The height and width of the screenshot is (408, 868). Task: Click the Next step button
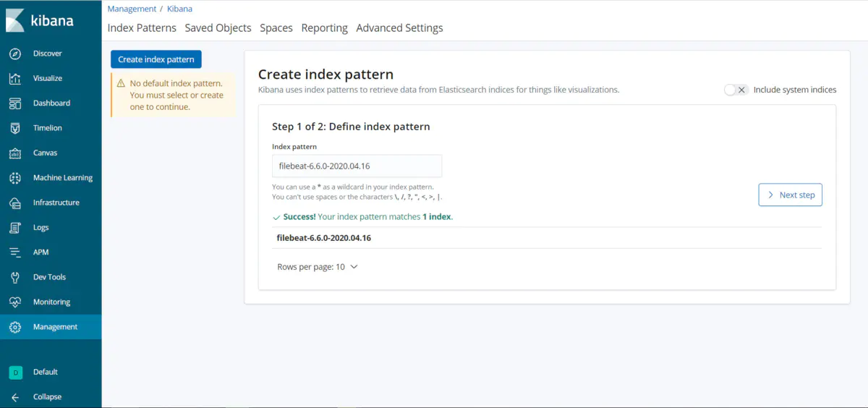click(790, 195)
